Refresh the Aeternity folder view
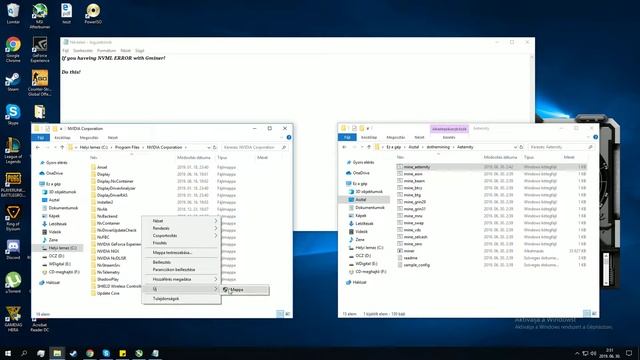Viewport: 640px width, 360px height. [521, 147]
